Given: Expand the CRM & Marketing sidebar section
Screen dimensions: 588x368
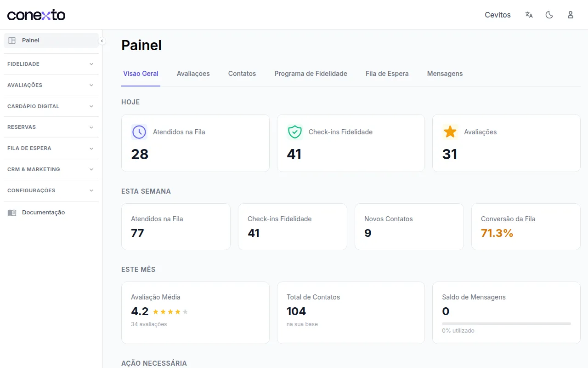Looking at the screenshot, I should click(x=51, y=169).
